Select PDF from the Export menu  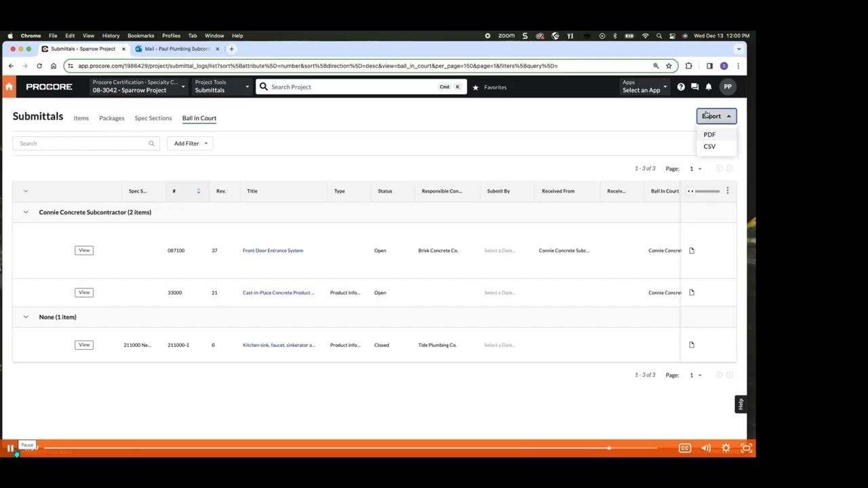tap(709, 135)
